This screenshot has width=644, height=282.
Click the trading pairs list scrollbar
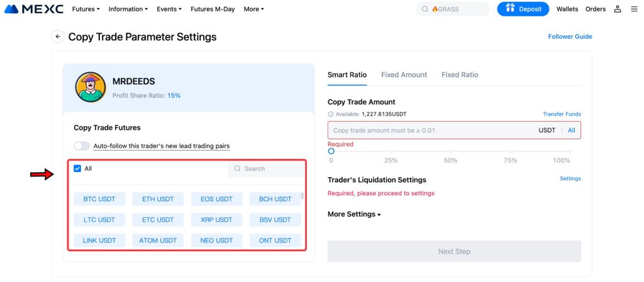click(x=303, y=196)
